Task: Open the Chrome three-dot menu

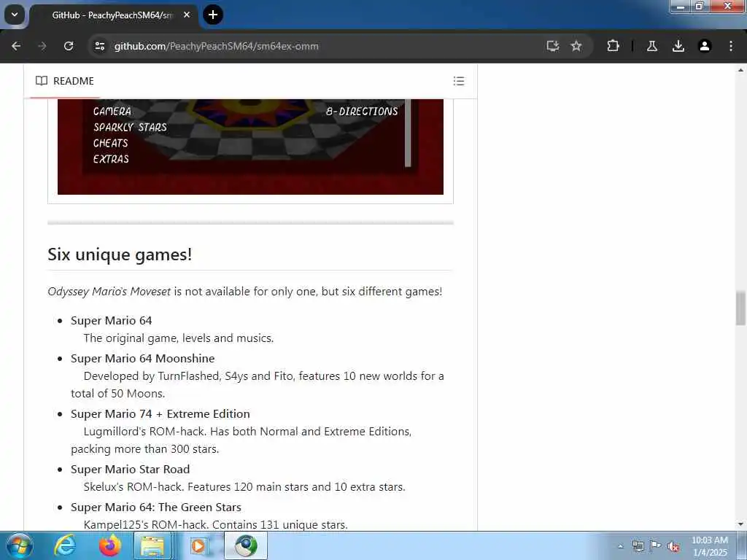Action: [x=731, y=46]
